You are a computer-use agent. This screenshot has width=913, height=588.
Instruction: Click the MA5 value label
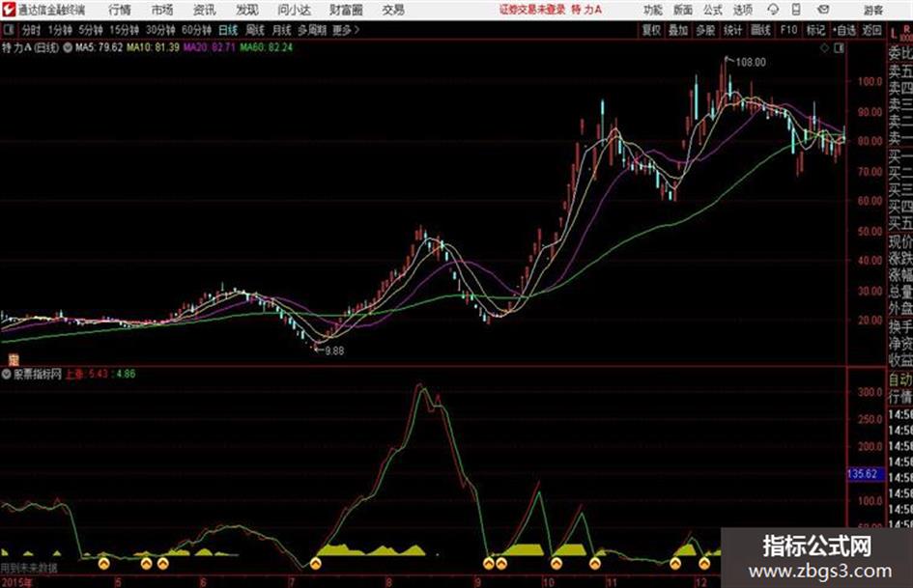click(x=99, y=47)
